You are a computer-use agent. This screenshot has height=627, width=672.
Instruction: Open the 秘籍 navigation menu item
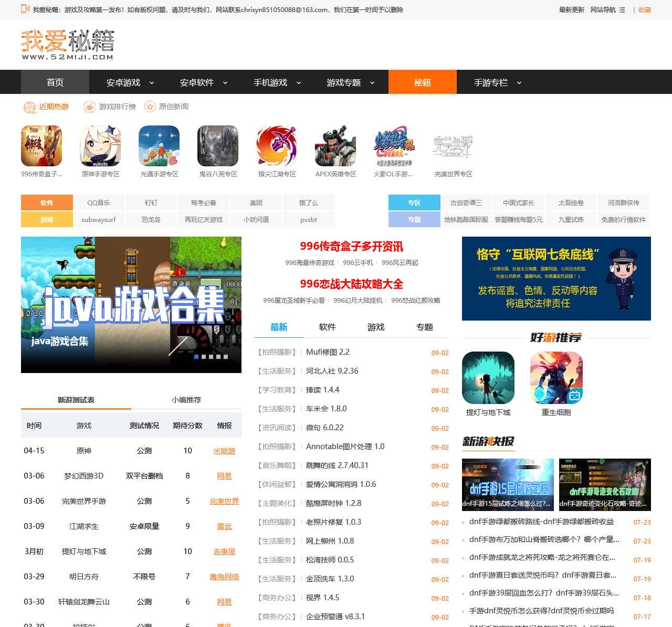click(422, 82)
